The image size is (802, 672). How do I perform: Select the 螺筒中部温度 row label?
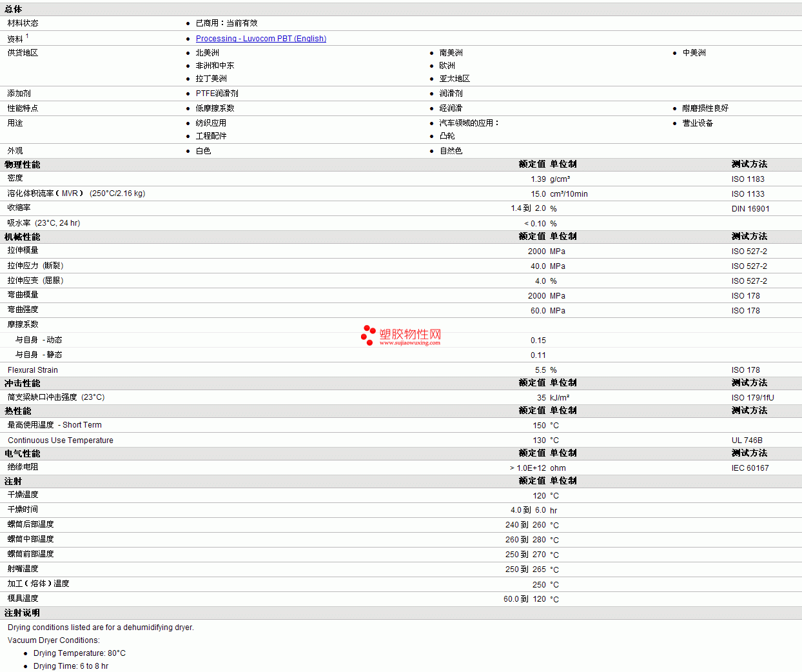pos(30,539)
